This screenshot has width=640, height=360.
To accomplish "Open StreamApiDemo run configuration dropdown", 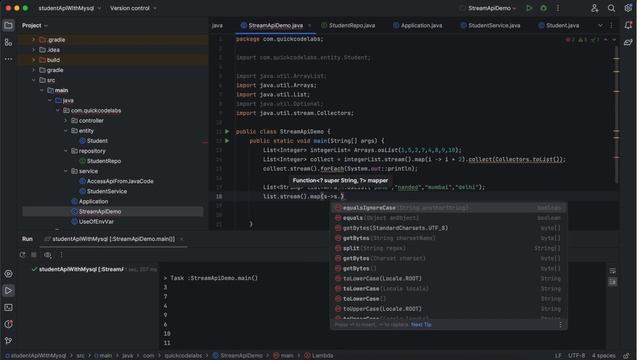I will click(x=492, y=8).
